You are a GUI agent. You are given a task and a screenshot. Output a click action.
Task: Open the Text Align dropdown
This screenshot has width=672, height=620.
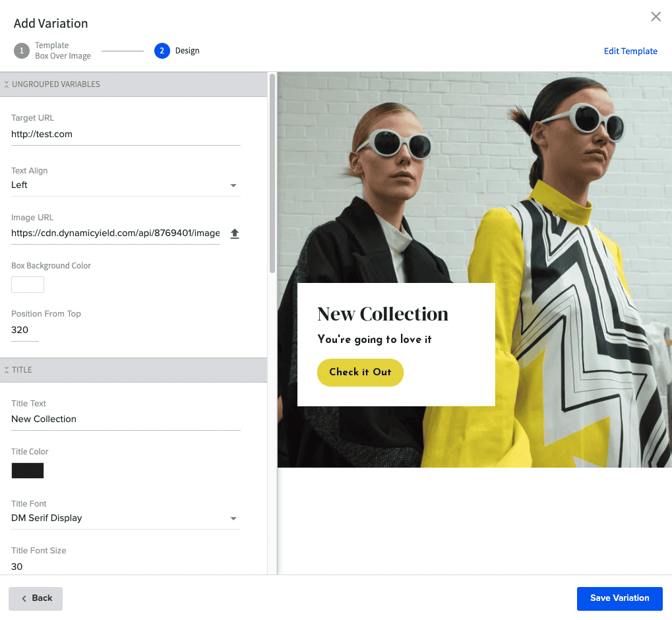coord(125,185)
